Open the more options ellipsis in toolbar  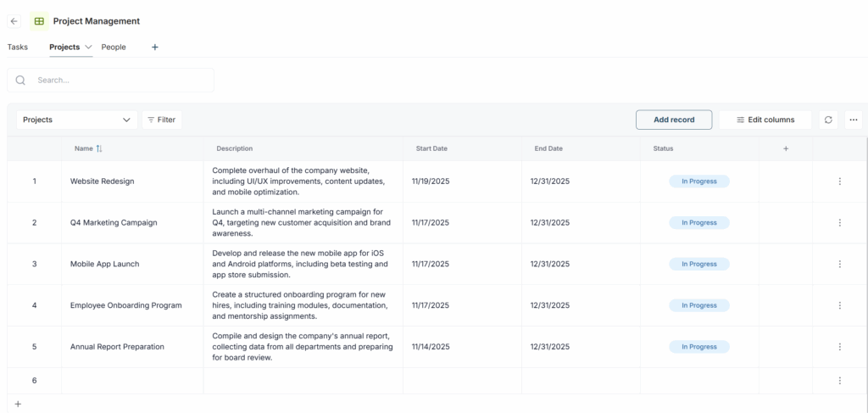pyautogui.click(x=853, y=120)
